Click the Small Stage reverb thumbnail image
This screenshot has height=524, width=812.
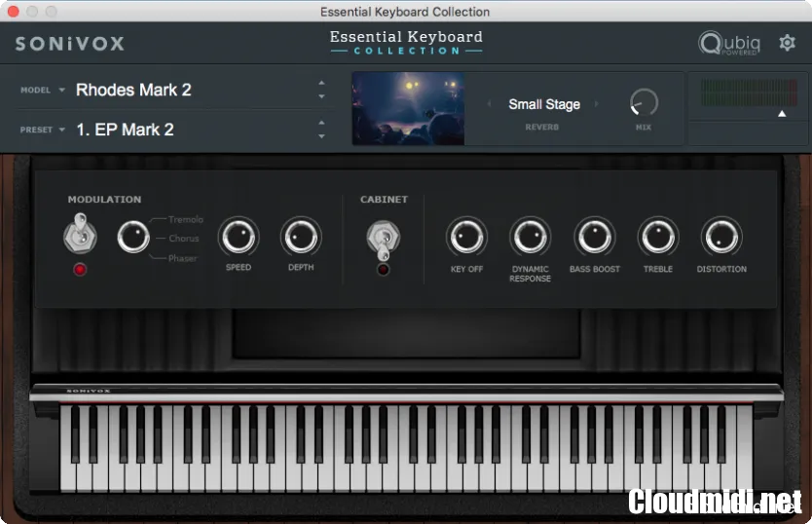coord(408,108)
